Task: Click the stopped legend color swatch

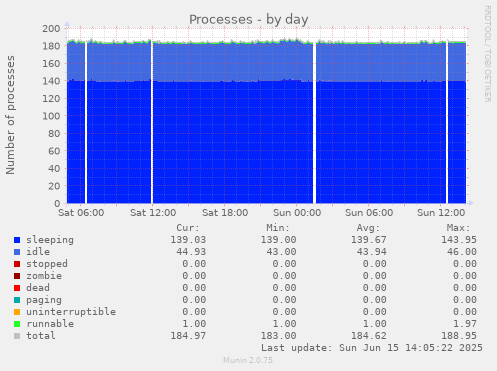Action: (x=17, y=264)
